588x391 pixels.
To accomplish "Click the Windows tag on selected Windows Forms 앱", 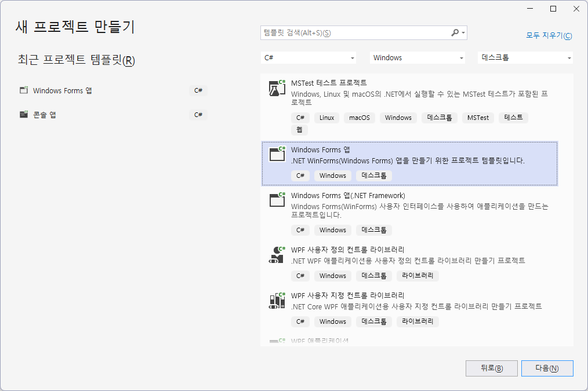I will pos(333,176).
